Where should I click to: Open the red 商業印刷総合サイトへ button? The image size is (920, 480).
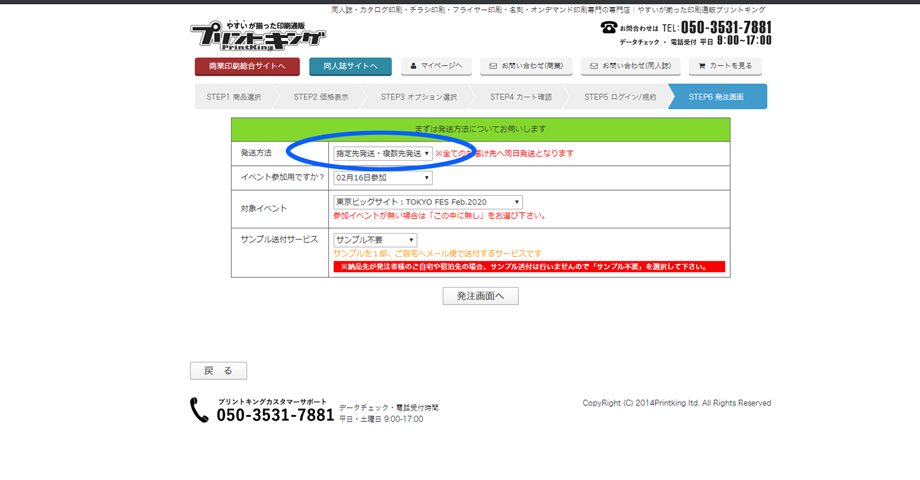(247, 67)
